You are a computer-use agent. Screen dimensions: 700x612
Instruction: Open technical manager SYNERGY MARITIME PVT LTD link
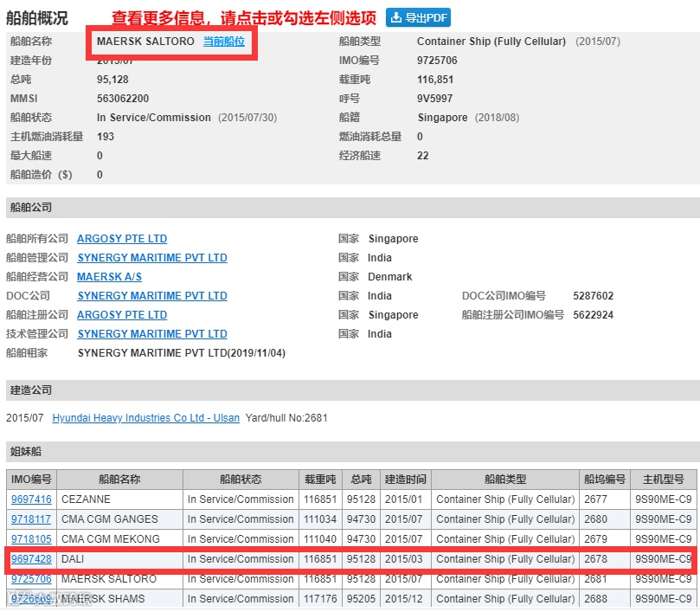(152, 333)
